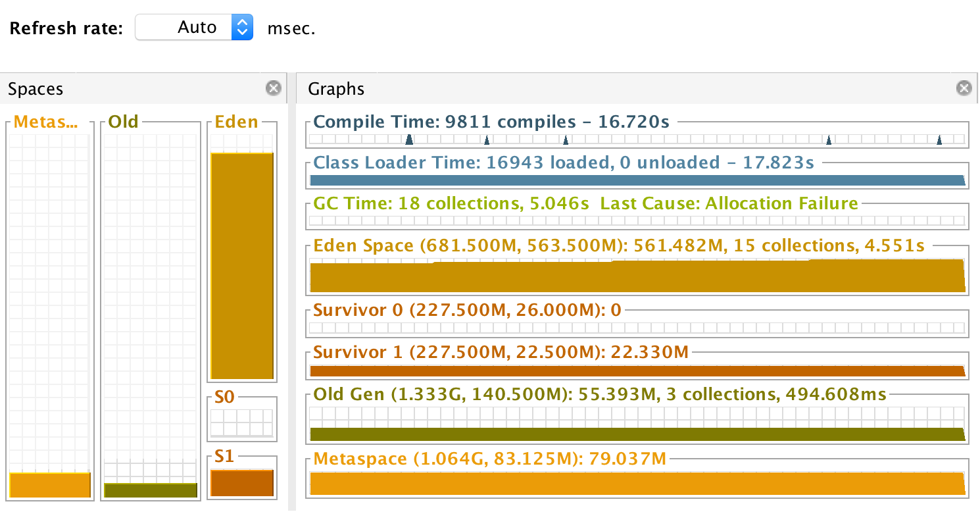Click the Class Loader Time graph

tap(637, 180)
